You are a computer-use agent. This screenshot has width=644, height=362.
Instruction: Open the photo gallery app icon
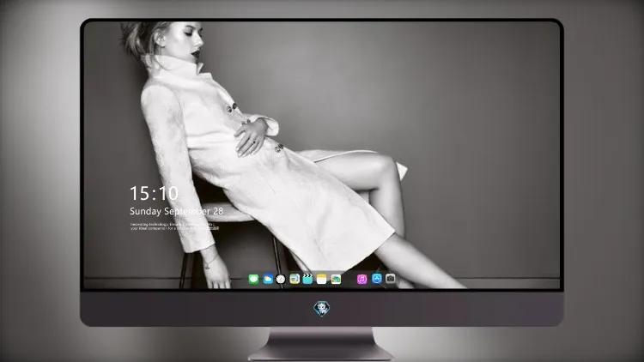(x=336, y=279)
